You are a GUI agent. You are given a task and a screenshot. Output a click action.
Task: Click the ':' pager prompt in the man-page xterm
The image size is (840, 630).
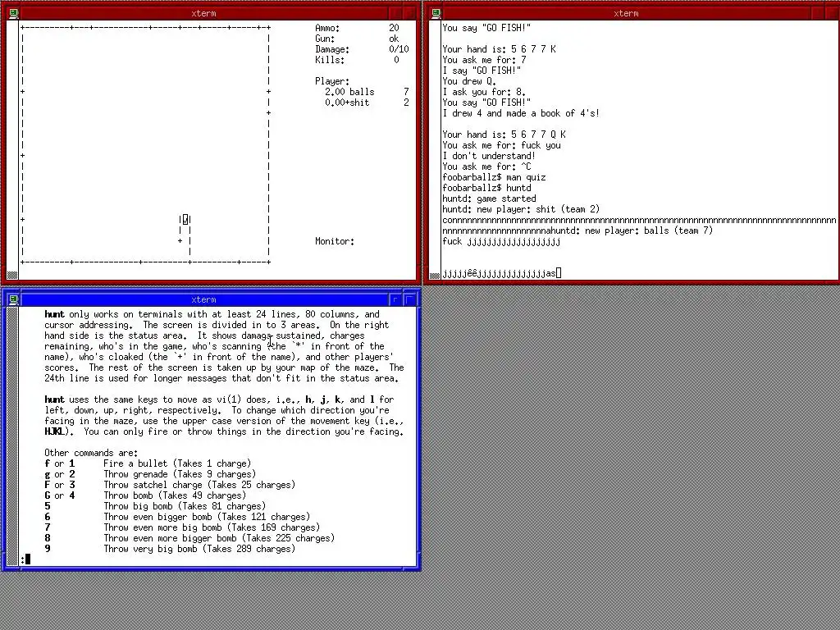point(23,559)
